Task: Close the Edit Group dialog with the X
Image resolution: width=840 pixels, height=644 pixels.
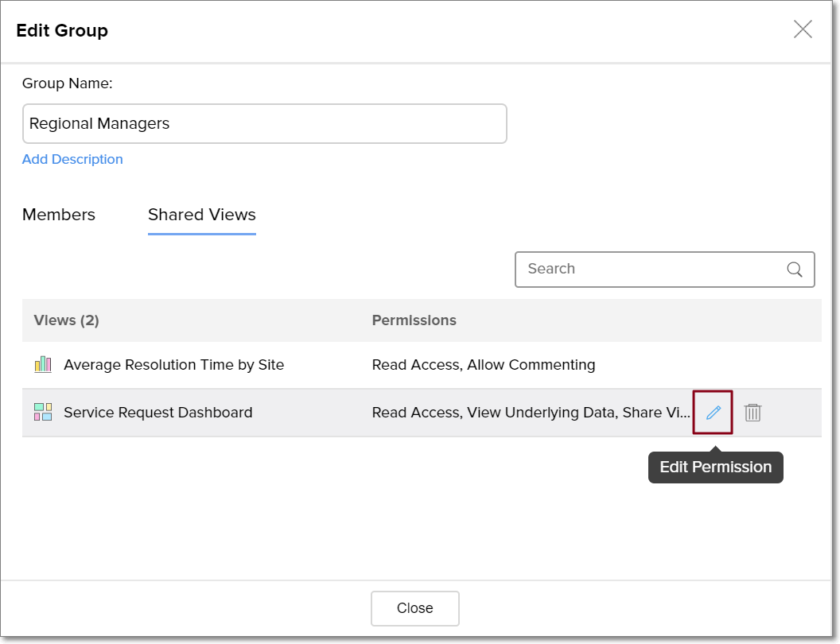Action: [x=803, y=29]
